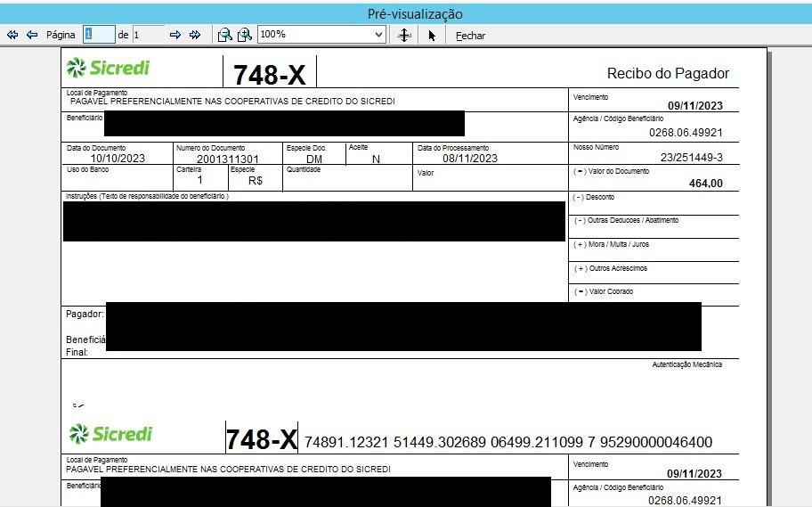Image resolution: width=812 pixels, height=507 pixels.
Task: Click the current page number field
Action: click(99, 34)
